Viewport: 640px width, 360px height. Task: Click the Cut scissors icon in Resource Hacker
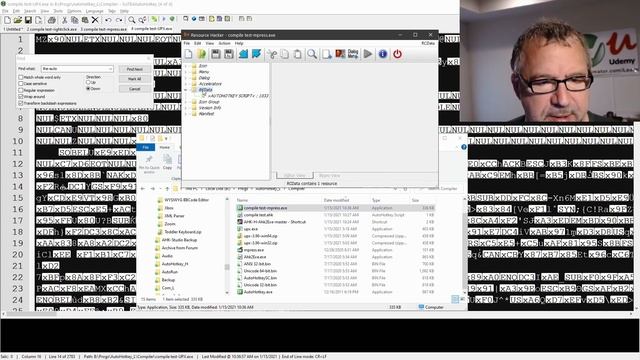point(271,54)
